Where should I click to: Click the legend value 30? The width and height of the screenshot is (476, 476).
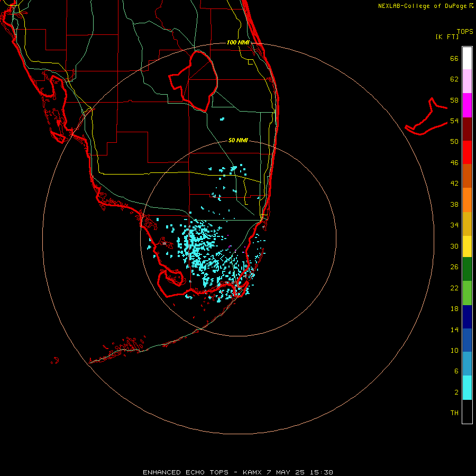(x=454, y=246)
